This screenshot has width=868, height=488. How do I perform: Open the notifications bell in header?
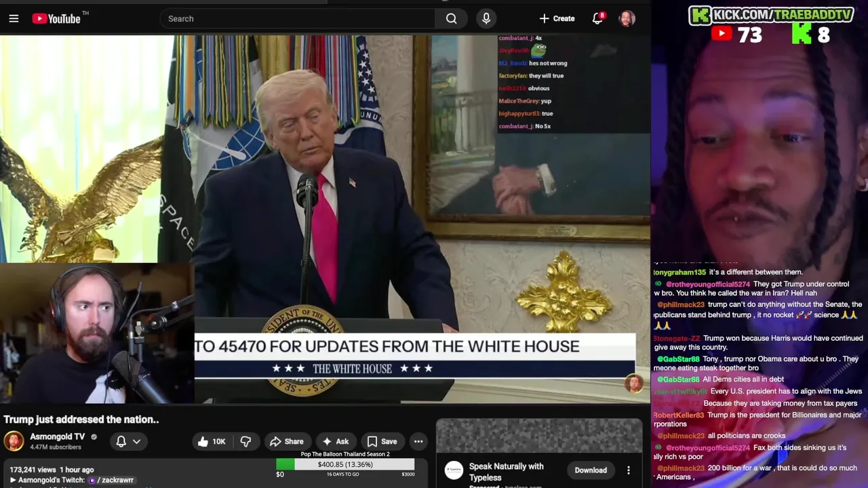(x=597, y=18)
